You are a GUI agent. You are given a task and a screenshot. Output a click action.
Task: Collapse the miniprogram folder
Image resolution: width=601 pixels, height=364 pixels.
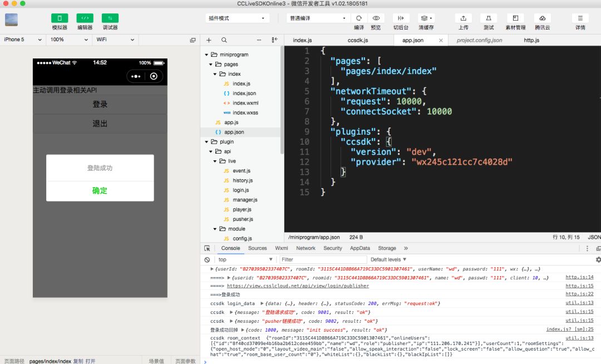coord(206,55)
